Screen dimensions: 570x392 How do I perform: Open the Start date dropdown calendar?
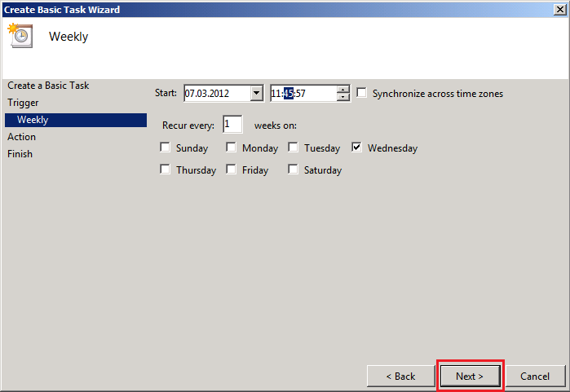click(x=257, y=94)
